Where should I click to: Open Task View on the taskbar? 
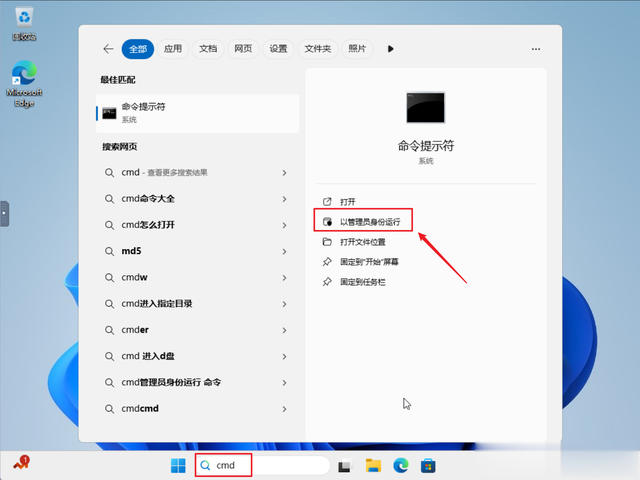(x=344, y=466)
